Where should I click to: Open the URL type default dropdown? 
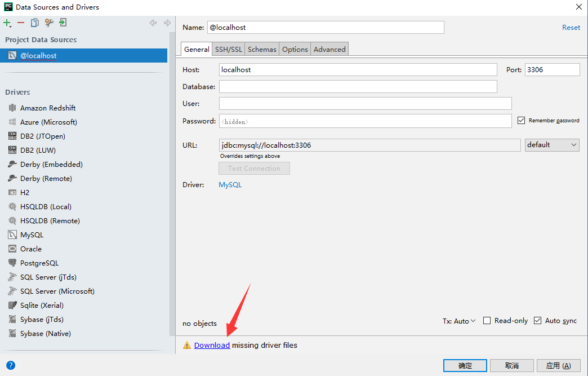(x=552, y=145)
